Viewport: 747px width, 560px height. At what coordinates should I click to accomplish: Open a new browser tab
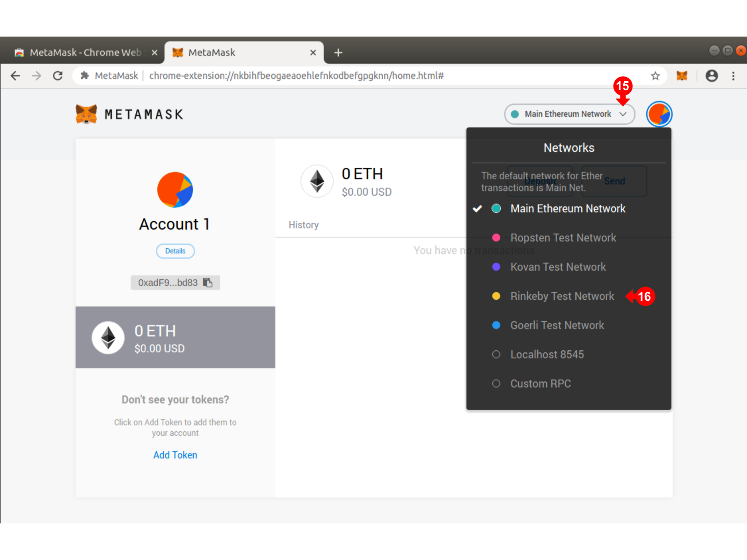[x=338, y=52]
